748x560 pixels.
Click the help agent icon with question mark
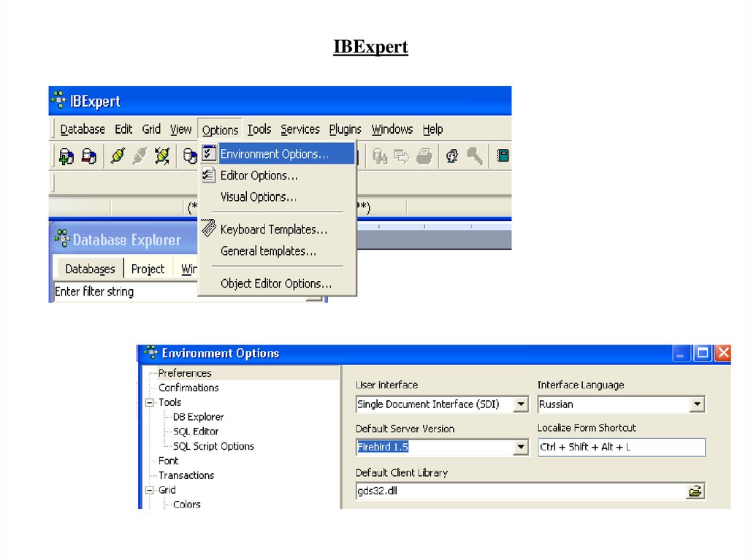(451, 156)
